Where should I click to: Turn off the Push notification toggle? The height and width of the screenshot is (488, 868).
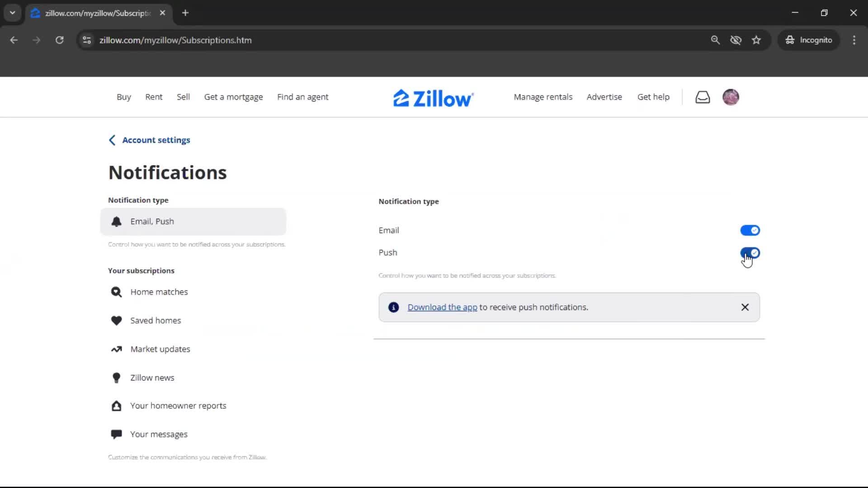click(x=750, y=253)
